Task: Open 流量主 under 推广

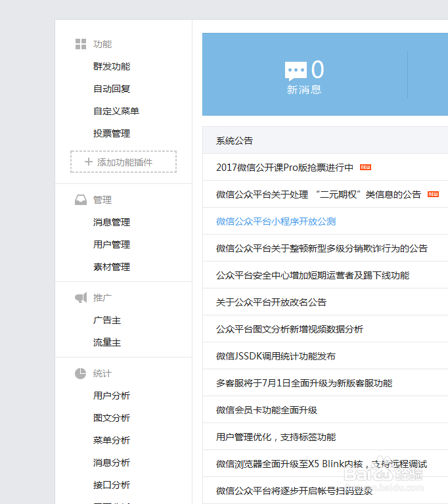Action: pyautogui.click(x=107, y=342)
